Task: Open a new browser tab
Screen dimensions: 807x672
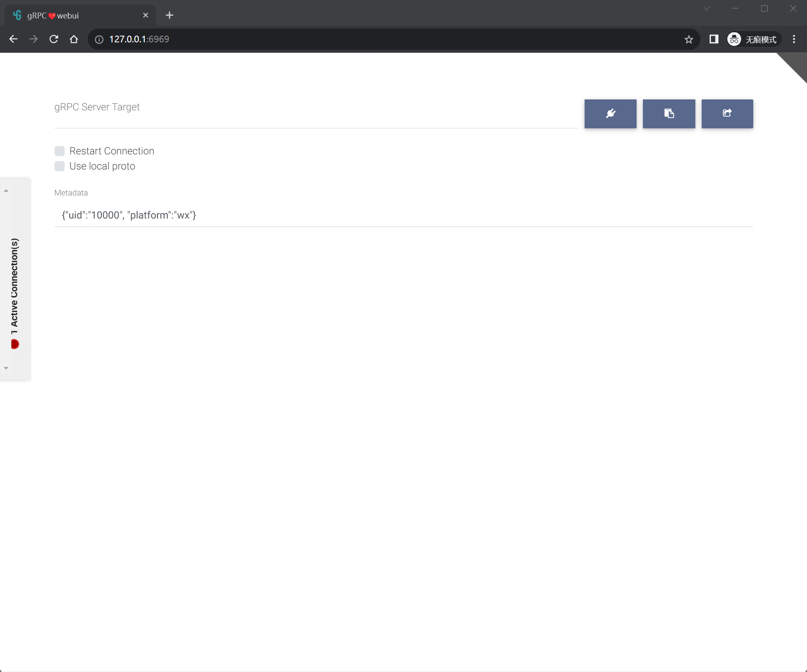Action: coord(170,16)
